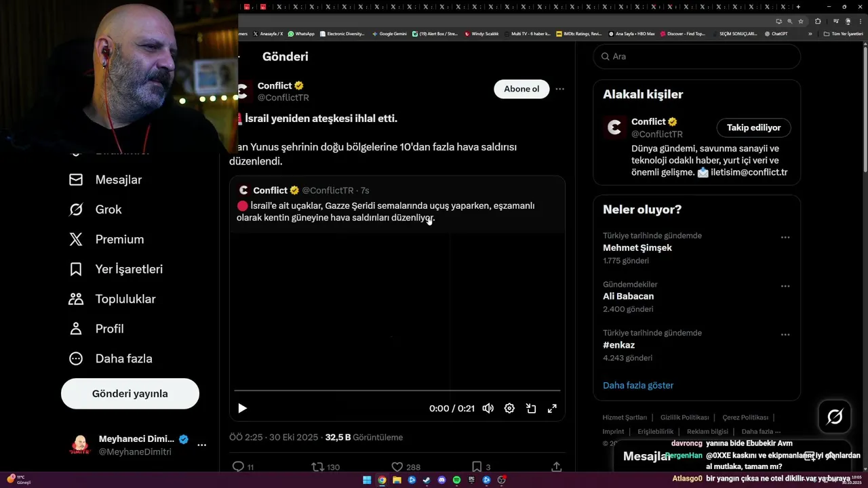
Task: Click the share icon under the post
Action: pyautogui.click(x=556, y=467)
